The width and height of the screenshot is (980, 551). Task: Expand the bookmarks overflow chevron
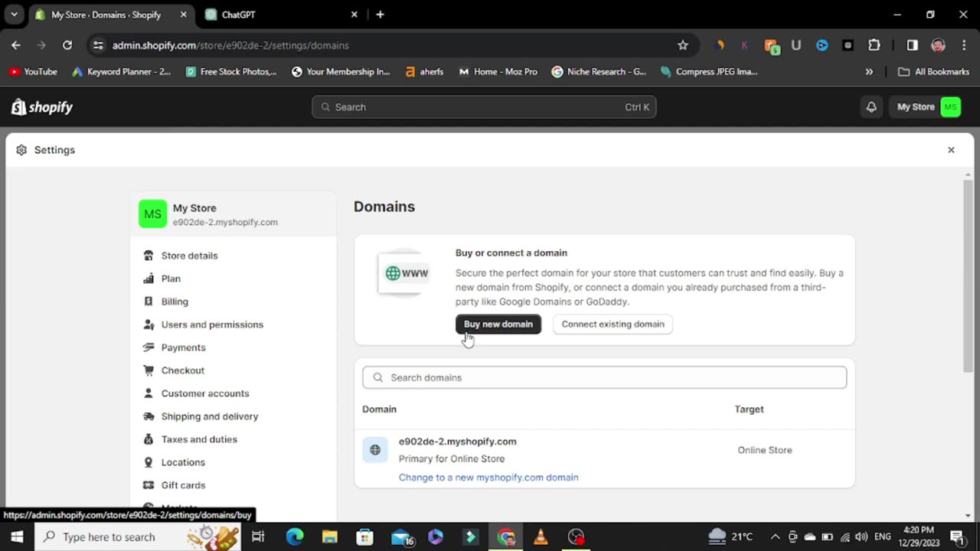869,72
